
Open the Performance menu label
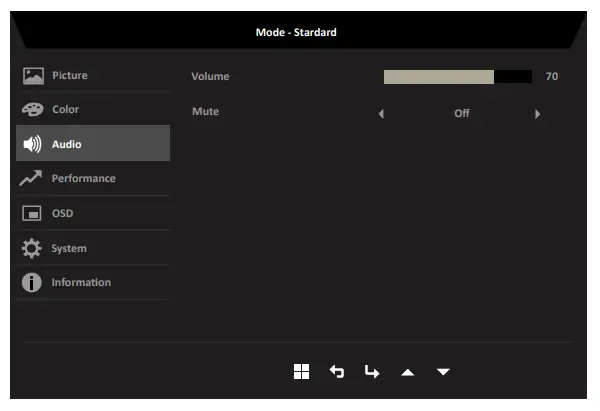click(x=83, y=179)
